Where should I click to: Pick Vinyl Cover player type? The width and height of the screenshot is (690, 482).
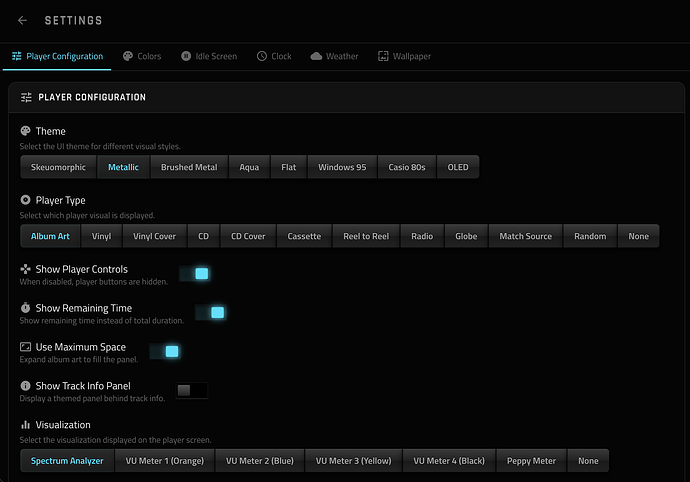154,236
